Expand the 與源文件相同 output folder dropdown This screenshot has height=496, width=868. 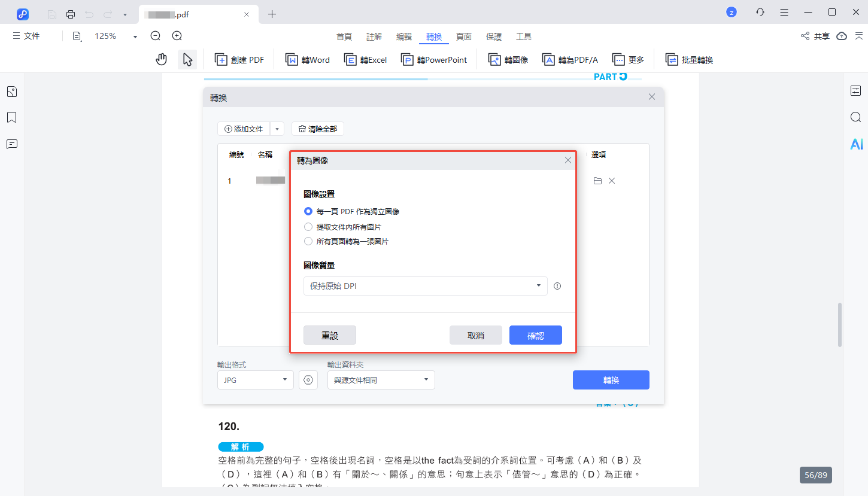381,380
